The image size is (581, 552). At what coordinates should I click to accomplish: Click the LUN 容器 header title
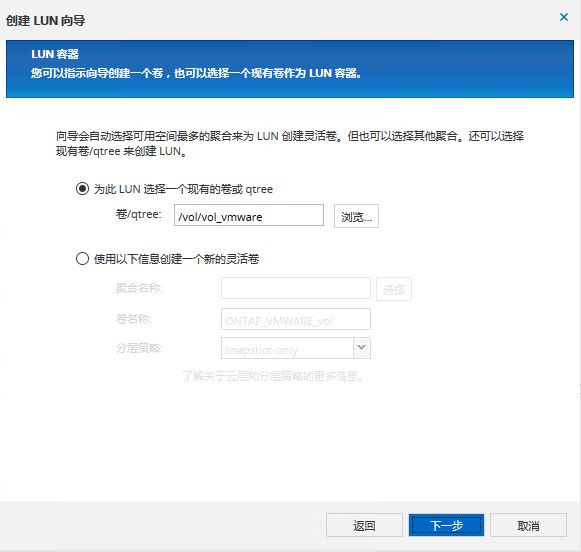(55, 54)
